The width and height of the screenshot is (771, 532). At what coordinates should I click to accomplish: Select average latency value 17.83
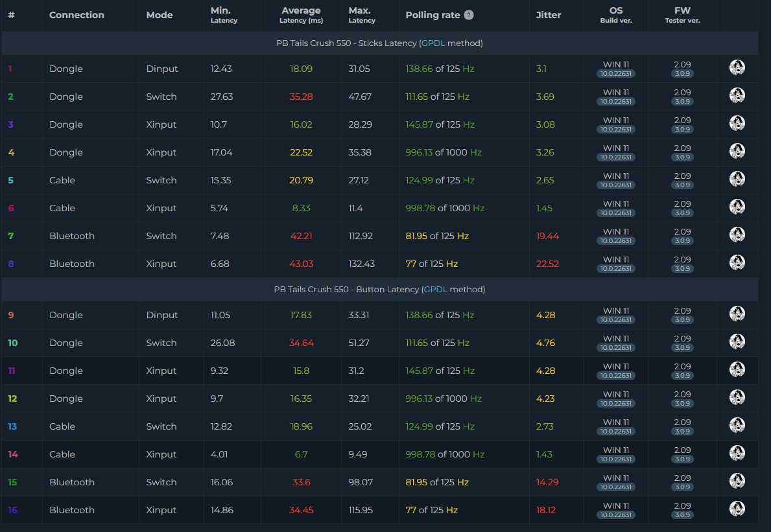point(301,315)
